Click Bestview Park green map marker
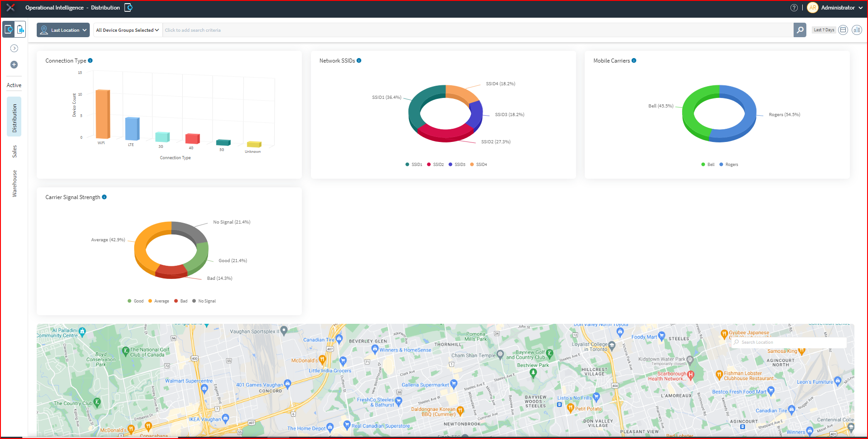Image resolution: width=868 pixels, height=439 pixels. click(533, 373)
